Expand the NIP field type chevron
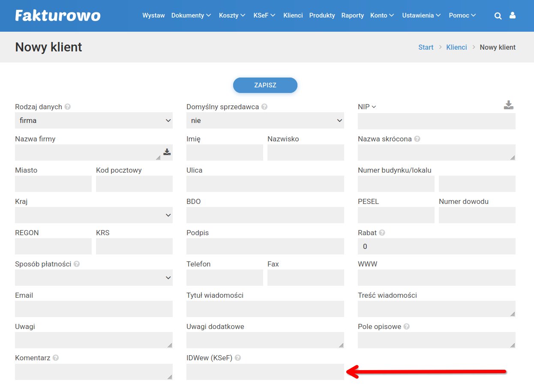This screenshot has height=392, width=534. [x=373, y=107]
